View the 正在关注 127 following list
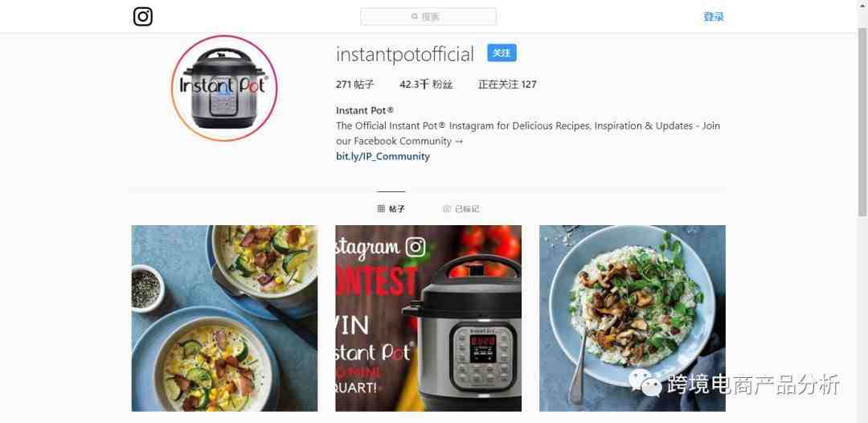The width and height of the screenshot is (868, 423). [x=507, y=84]
